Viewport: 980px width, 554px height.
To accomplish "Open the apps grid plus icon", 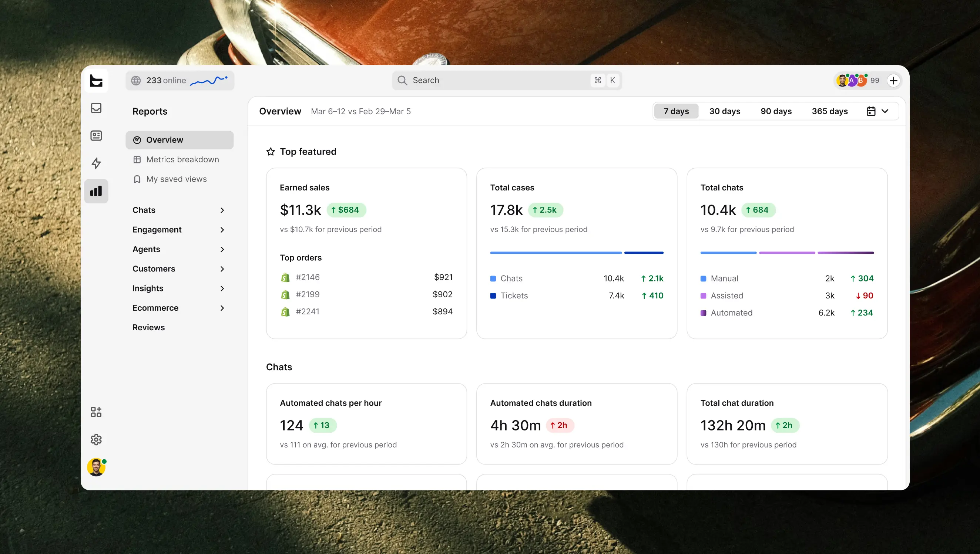I will click(x=96, y=412).
